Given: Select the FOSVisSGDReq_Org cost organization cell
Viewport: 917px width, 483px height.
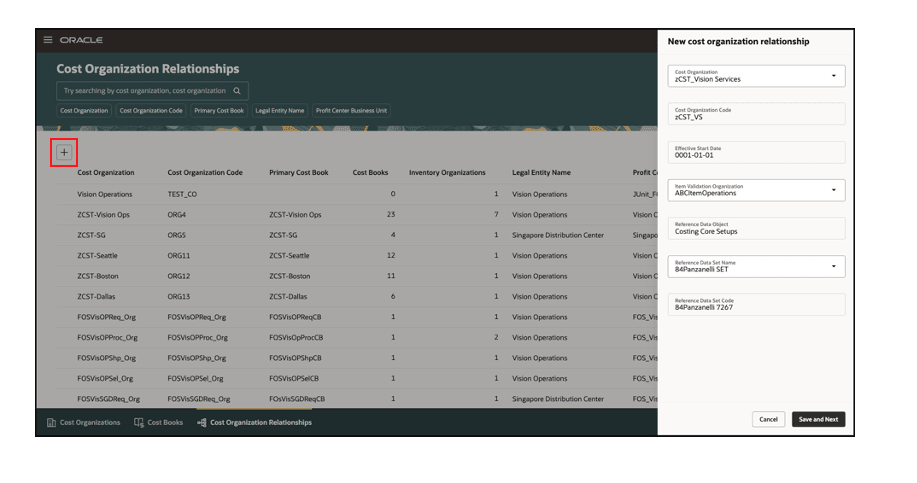Looking at the screenshot, I should coord(108,399).
